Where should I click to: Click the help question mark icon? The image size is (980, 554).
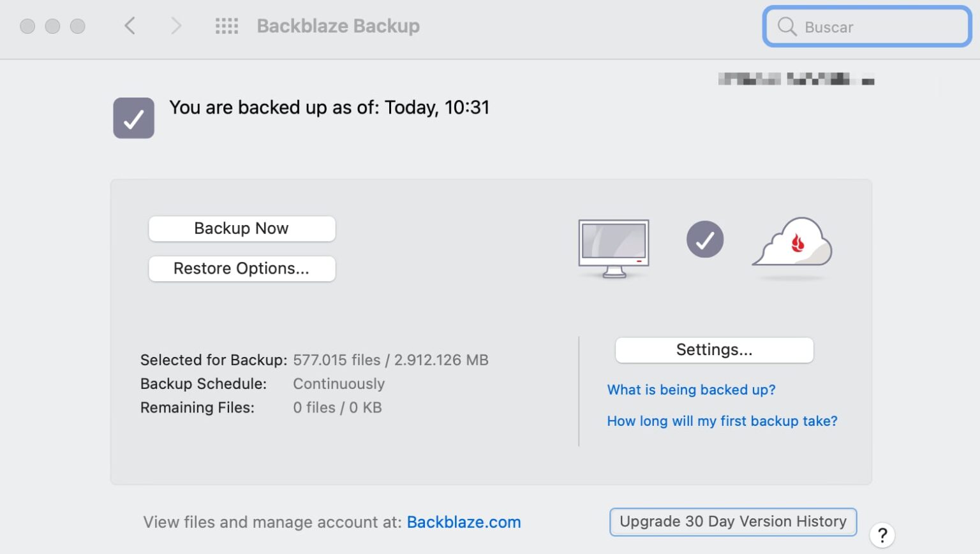point(882,536)
